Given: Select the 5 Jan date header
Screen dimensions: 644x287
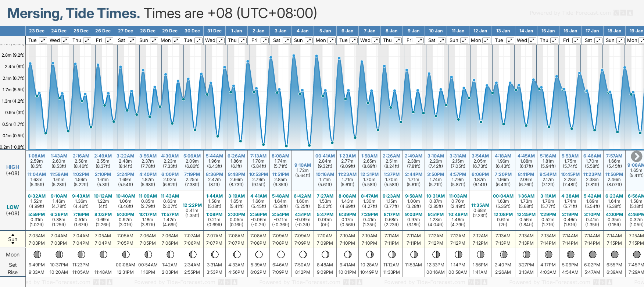Looking at the screenshot, I should (325, 31).
